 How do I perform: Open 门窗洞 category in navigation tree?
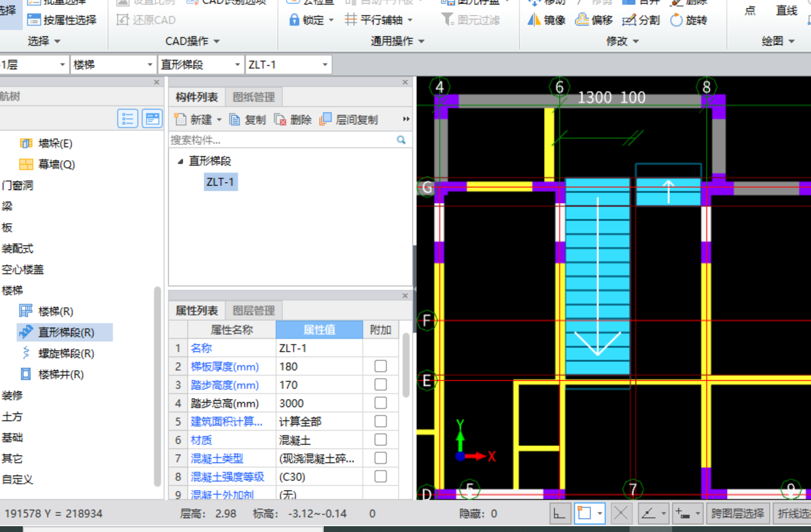pyautogui.click(x=18, y=185)
